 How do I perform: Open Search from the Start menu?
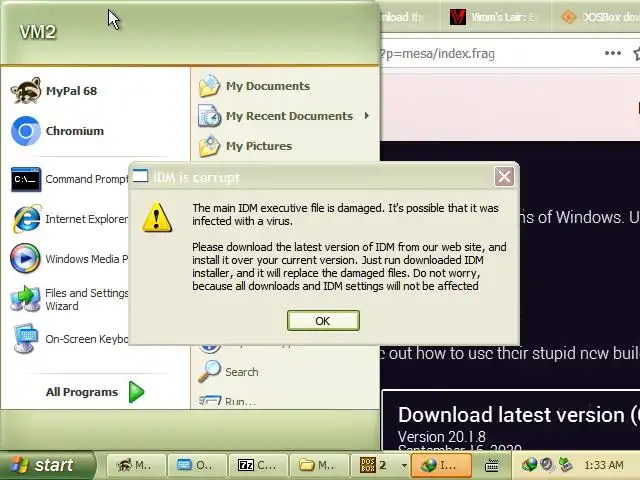coord(229,371)
